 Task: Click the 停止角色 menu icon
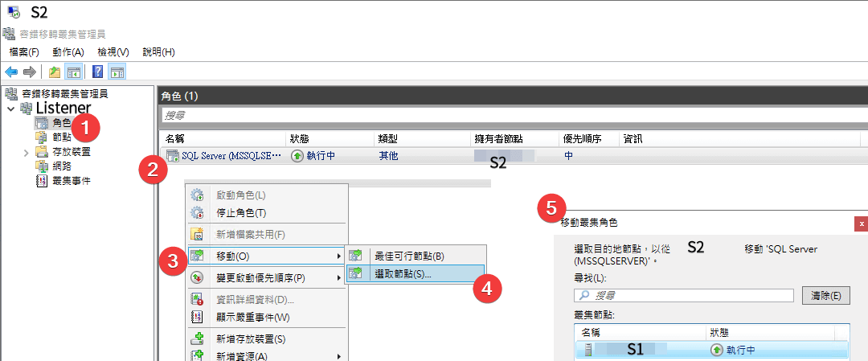tap(197, 213)
